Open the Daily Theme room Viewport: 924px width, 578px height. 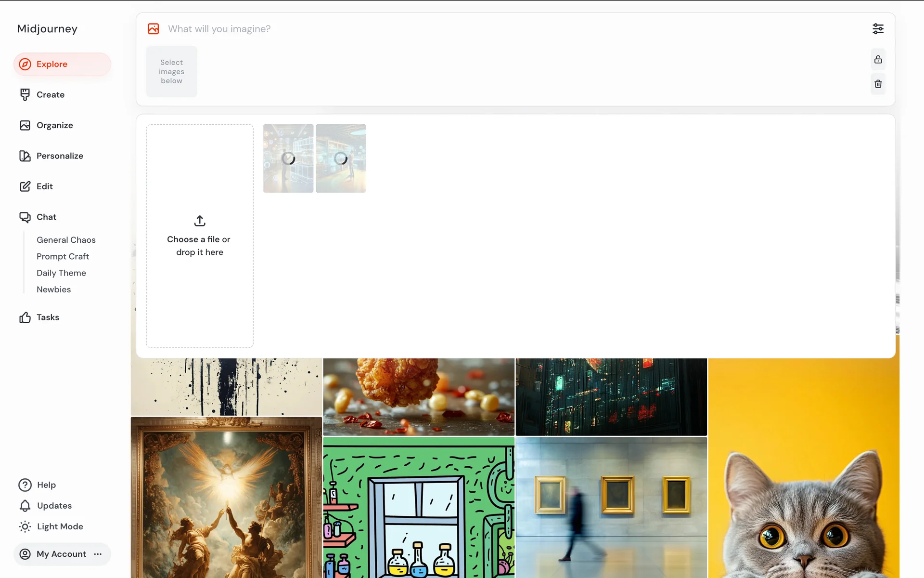[61, 273]
